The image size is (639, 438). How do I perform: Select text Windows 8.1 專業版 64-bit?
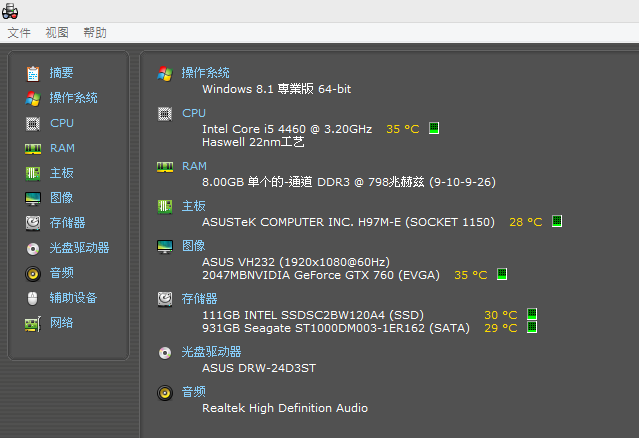click(276, 89)
